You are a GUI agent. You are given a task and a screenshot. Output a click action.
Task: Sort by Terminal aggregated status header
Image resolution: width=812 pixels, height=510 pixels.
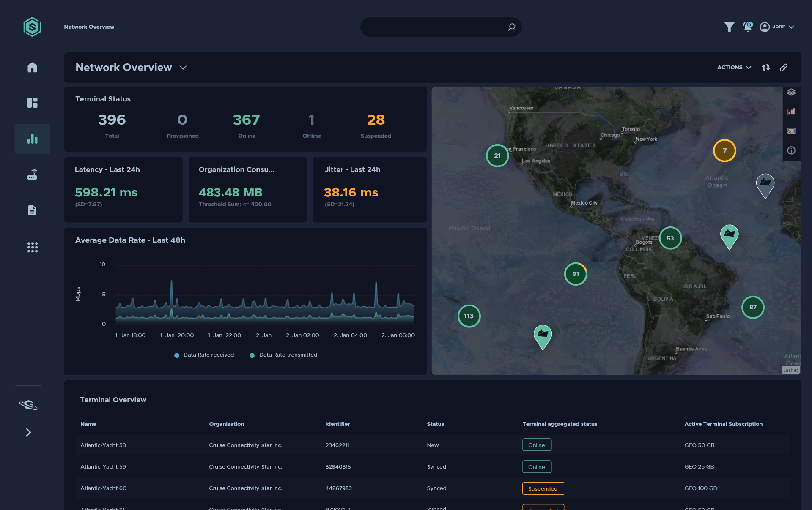coord(560,424)
